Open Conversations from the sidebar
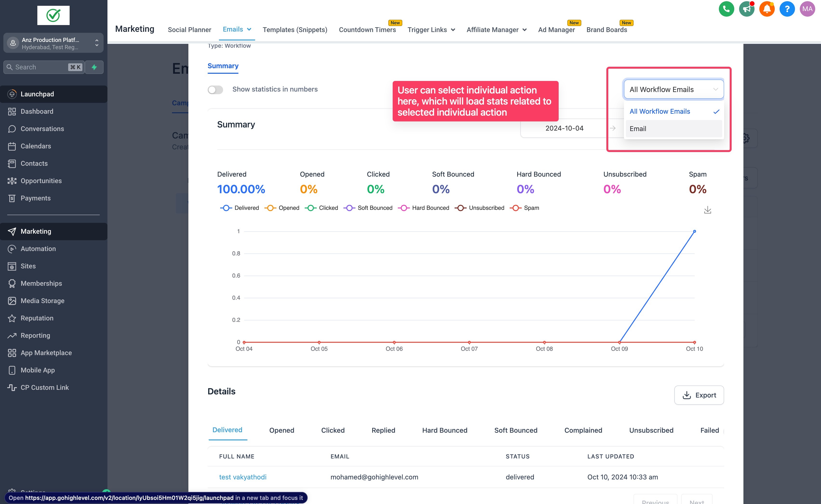Screen dimensions: 821x504 click(42, 129)
